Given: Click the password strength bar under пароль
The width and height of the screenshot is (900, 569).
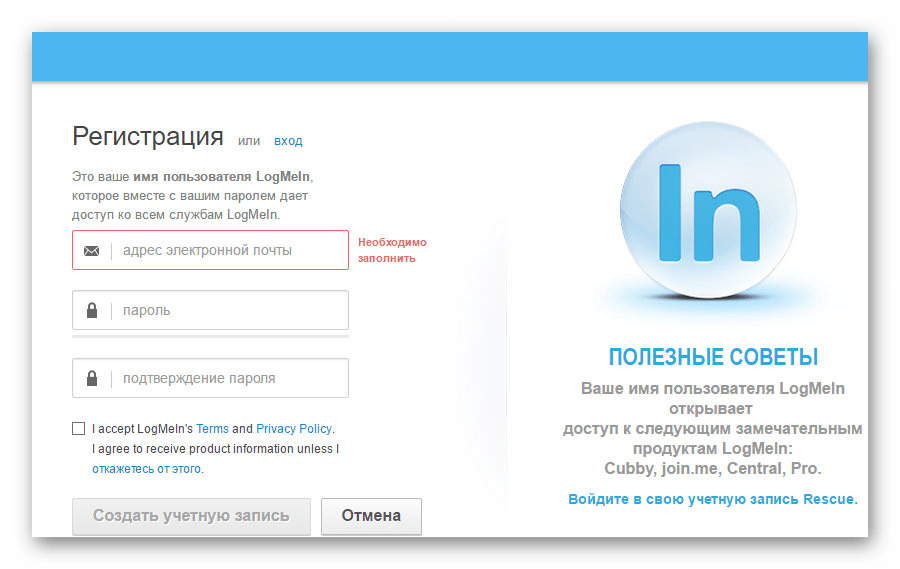Looking at the screenshot, I should tap(210, 337).
